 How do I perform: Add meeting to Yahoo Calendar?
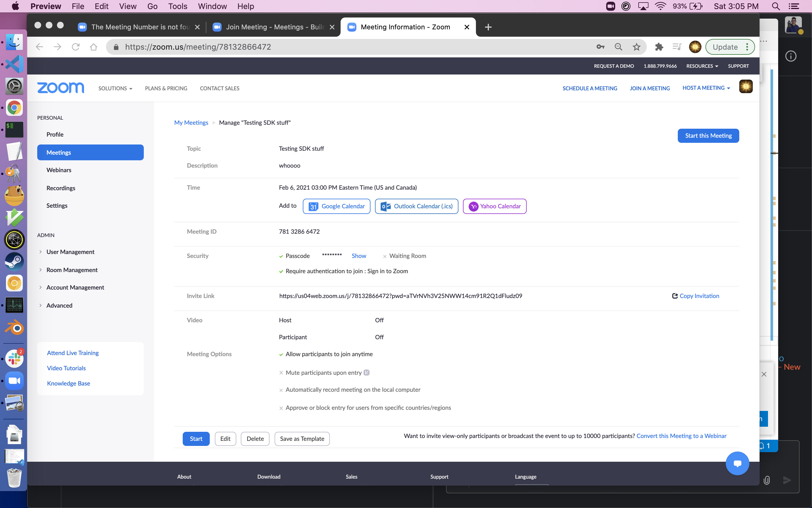tap(495, 206)
